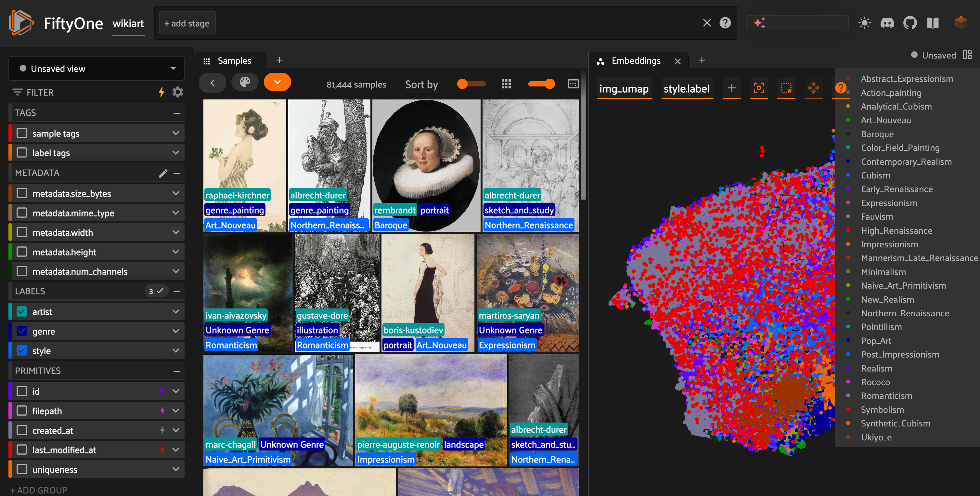Screen dimensions: 980x496
Task: Open the Rembrandt portrait thumbnail
Action: [x=426, y=165]
